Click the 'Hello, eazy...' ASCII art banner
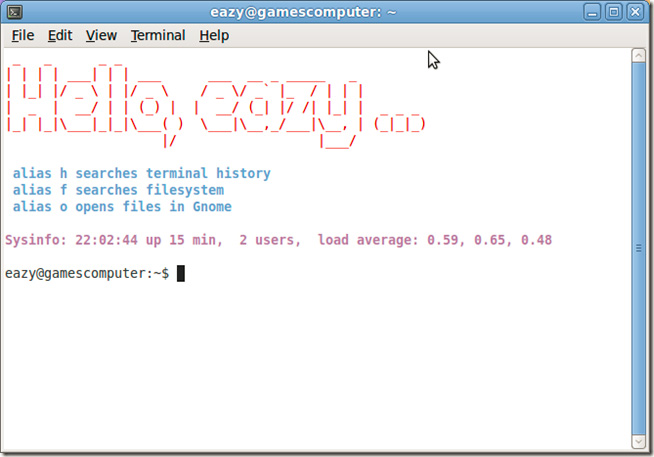This screenshot has width=654, height=457. tap(216, 105)
